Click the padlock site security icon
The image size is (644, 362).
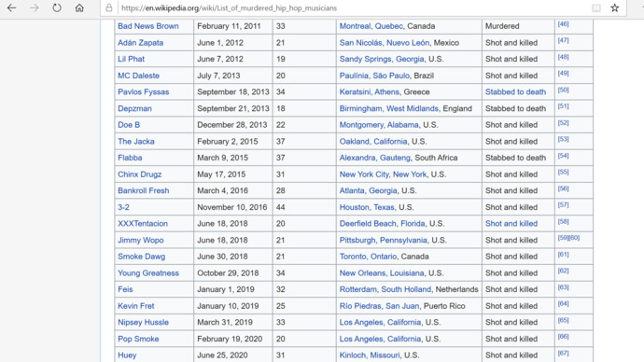coord(109,7)
